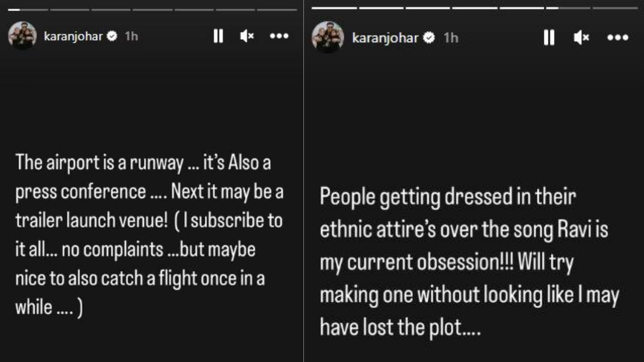Image resolution: width=644 pixels, height=362 pixels.
Task: Jump to first segment of left story
Action: (28, 10)
